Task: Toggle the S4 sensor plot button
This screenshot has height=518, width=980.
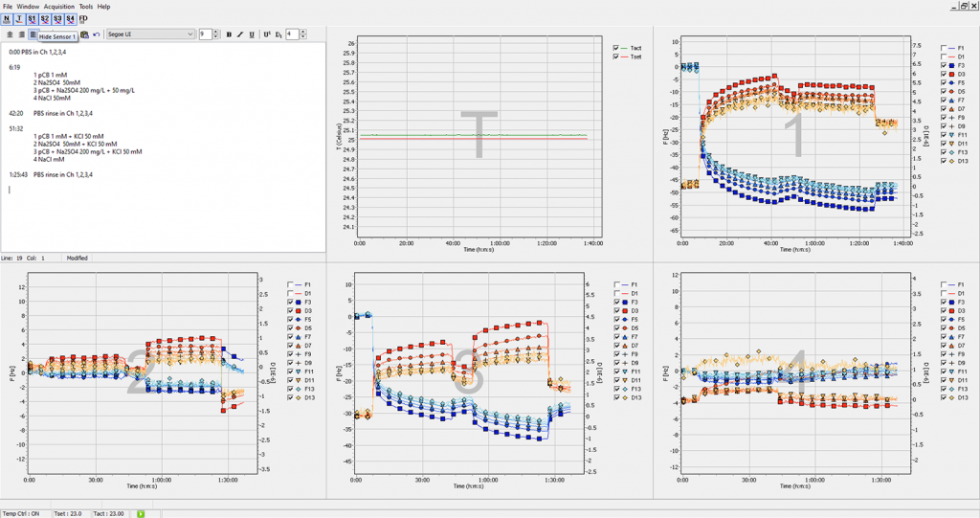Action: [x=71, y=19]
